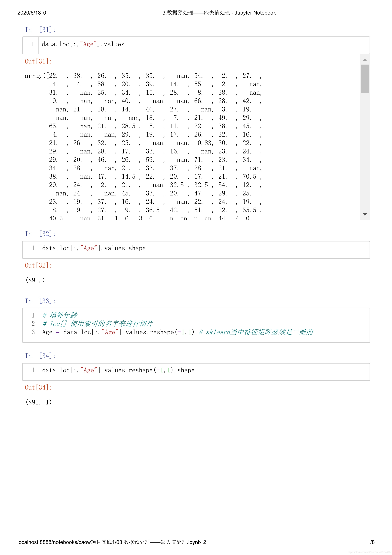Click the comment line '# 填补年龄'
Viewport: 392px width, 555px height.
pos(60,315)
